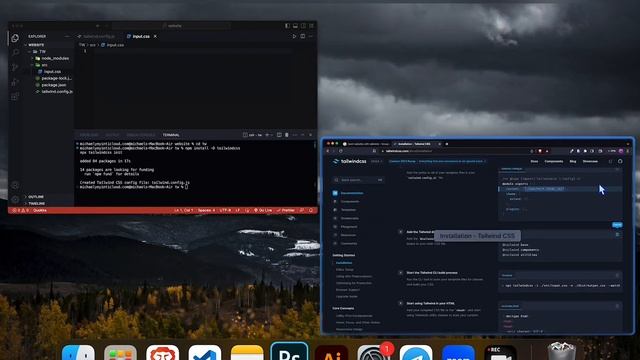Viewport: 640px width, 360px height.
Task: Expand the OUTLINE section in VS Code
Action: point(36,197)
